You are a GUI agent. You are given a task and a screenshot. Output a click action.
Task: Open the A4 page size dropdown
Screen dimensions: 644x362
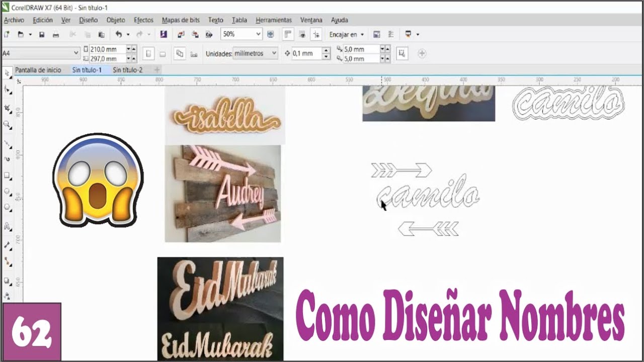[x=76, y=53]
